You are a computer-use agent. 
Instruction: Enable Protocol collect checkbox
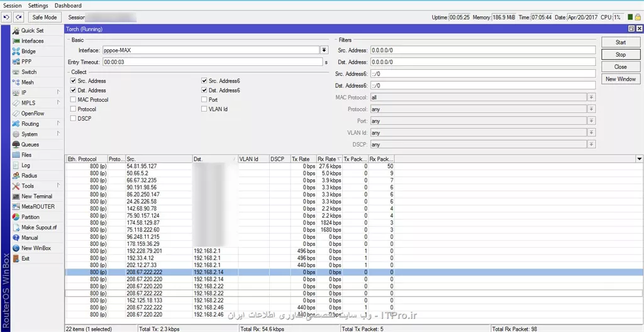[73, 109]
